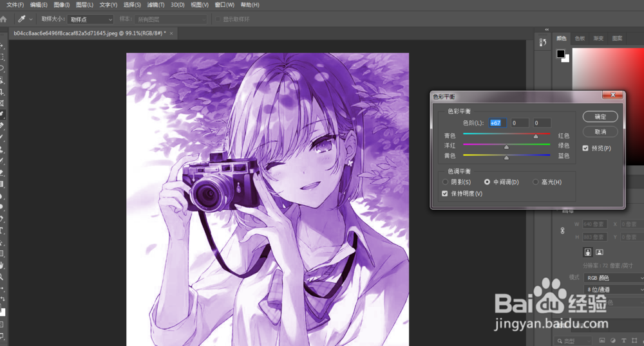Switch to the 颜色 panel tab

(562, 38)
